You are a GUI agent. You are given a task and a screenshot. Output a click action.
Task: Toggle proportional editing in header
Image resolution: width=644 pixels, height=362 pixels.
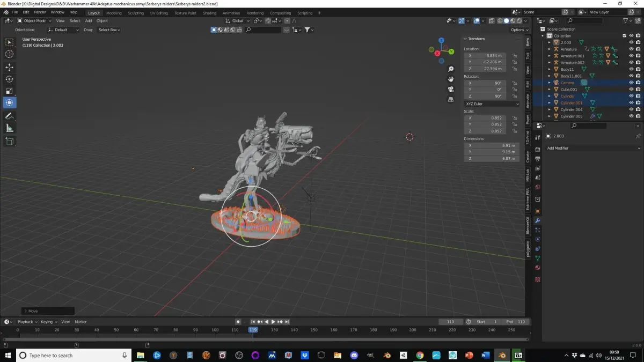(x=286, y=21)
